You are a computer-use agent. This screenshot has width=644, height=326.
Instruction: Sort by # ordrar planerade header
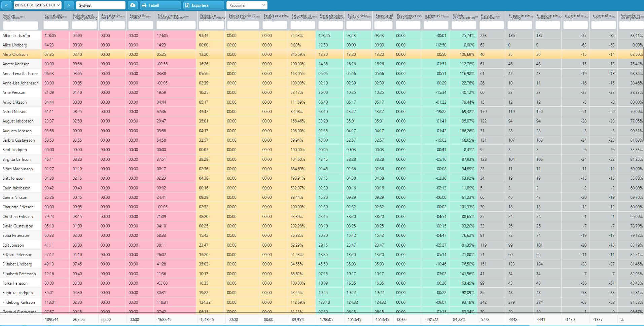pos(491,17)
